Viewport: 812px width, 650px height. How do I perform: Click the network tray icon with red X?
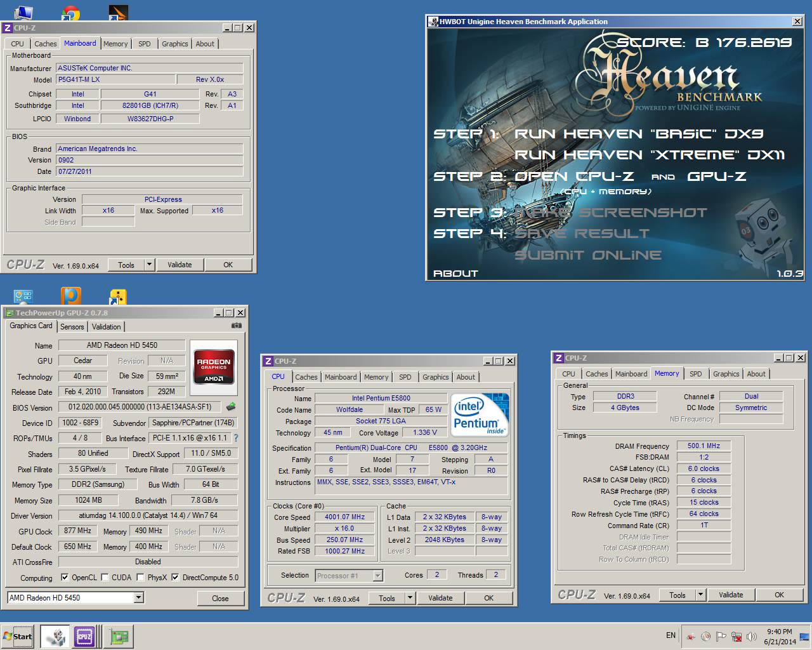pos(737,636)
